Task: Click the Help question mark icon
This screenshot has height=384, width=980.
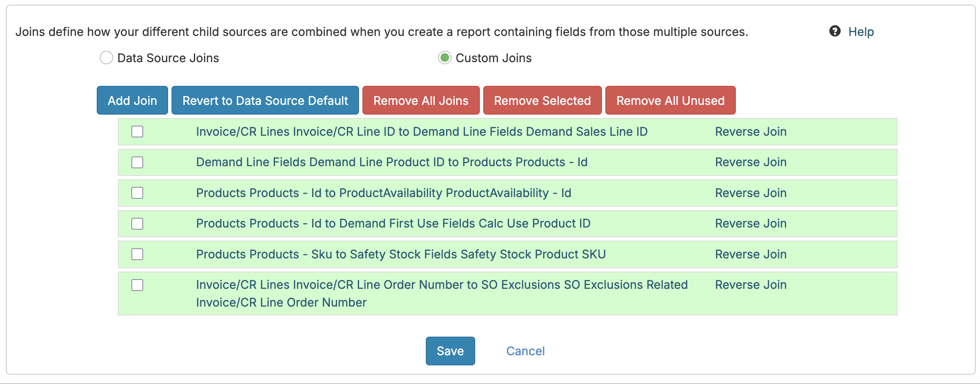Action: 835,31
